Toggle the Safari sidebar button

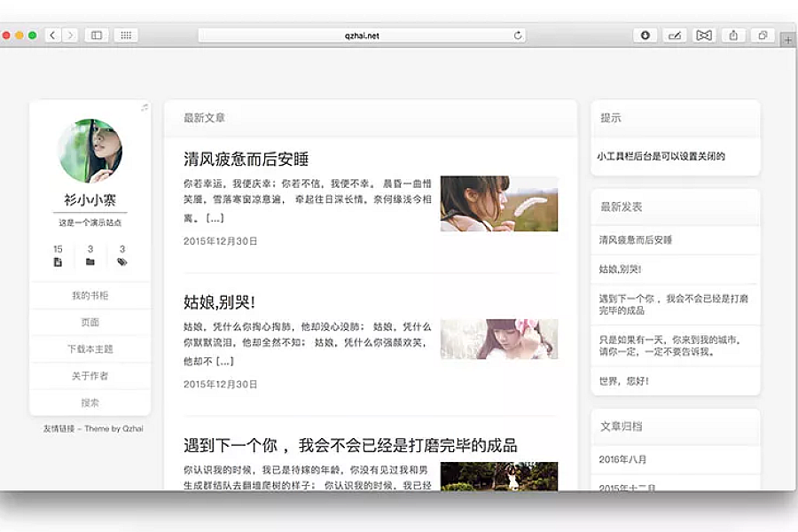pyautogui.click(x=96, y=35)
